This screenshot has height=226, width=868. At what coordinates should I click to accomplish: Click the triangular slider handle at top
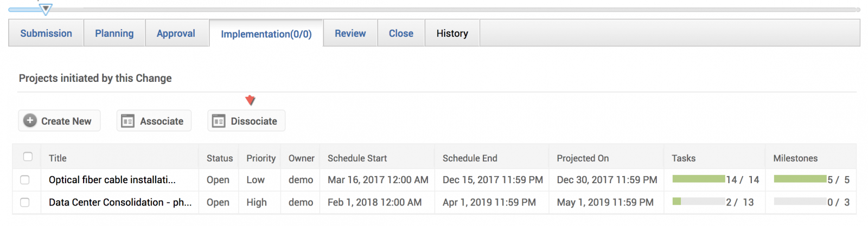coord(46,9)
